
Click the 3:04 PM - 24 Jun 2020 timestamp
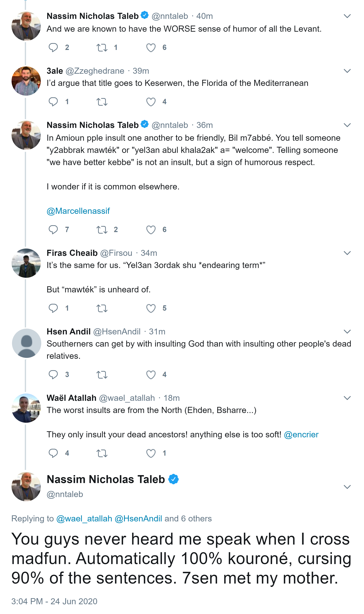[x=54, y=601]
